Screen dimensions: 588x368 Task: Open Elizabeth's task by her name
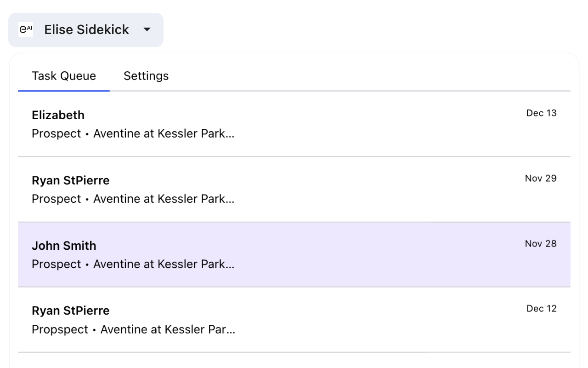pyautogui.click(x=58, y=115)
